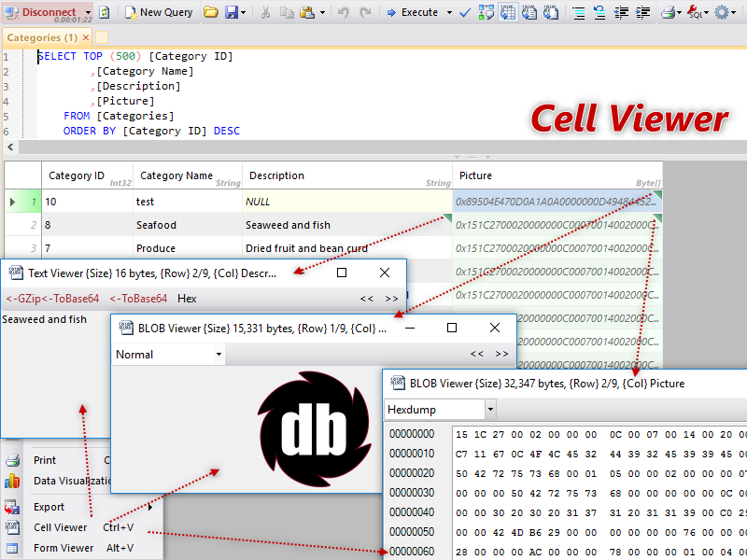Click the decrease indent icon

click(621, 13)
